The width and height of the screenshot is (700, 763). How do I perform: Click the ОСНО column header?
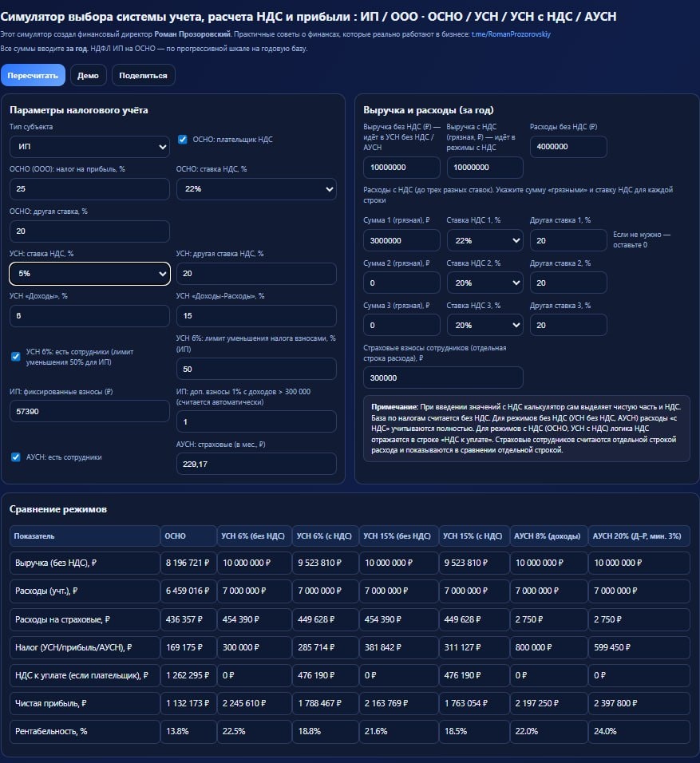coord(188,536)
